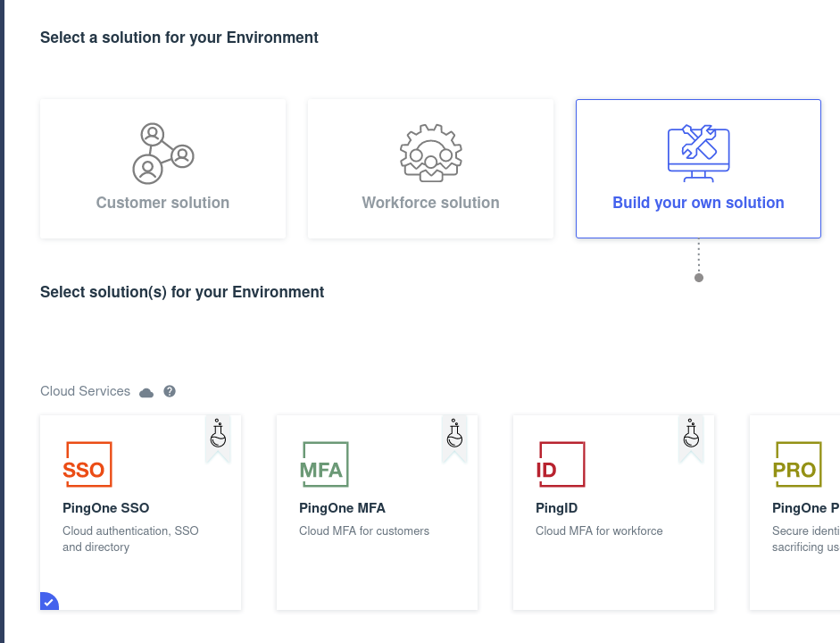Click the PingID red ID logo
Image resolution: width=840 pixels, height=643 pixels.
(x=561, y=464)
